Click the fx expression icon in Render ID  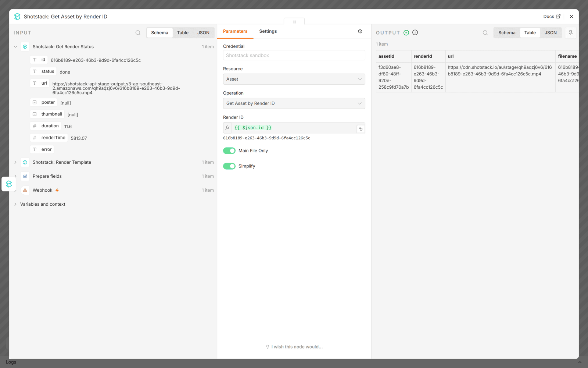coord(227,128)
